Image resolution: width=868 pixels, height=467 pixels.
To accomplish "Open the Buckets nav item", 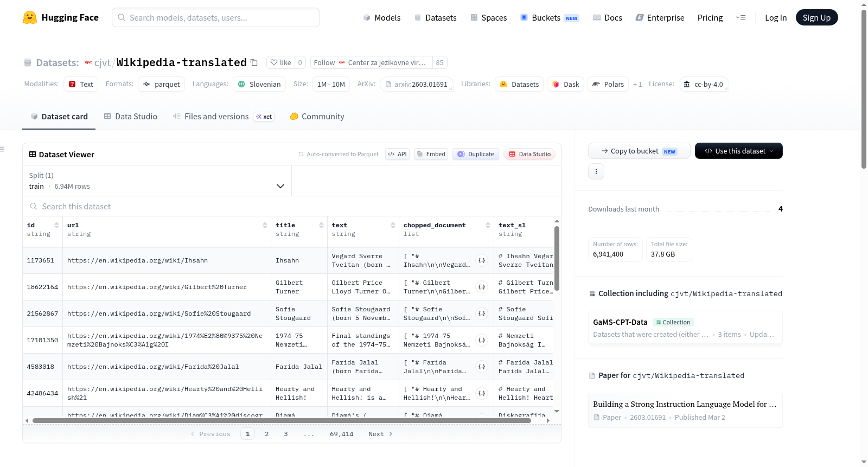I will tap(550, 17).
